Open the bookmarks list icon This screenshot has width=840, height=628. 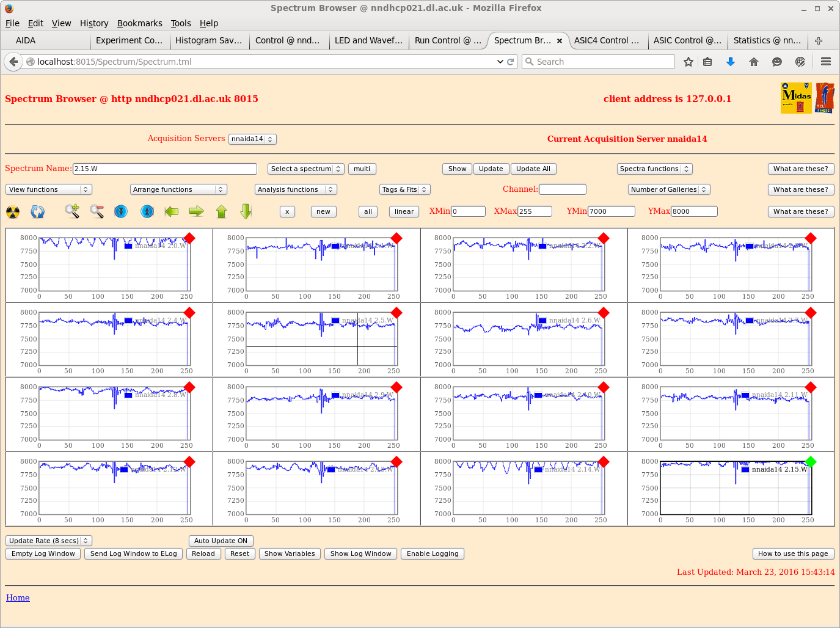tap(707, 62)
